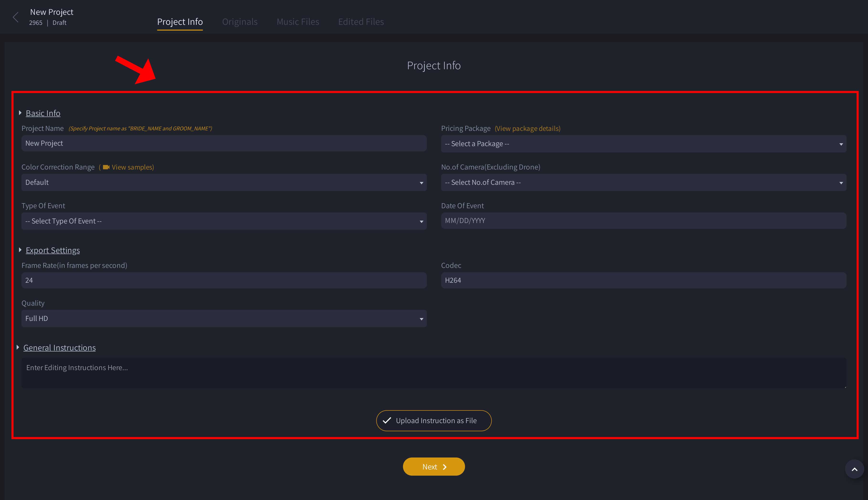Open the View package details link
The image size is (868, 500).
point(527,128)
